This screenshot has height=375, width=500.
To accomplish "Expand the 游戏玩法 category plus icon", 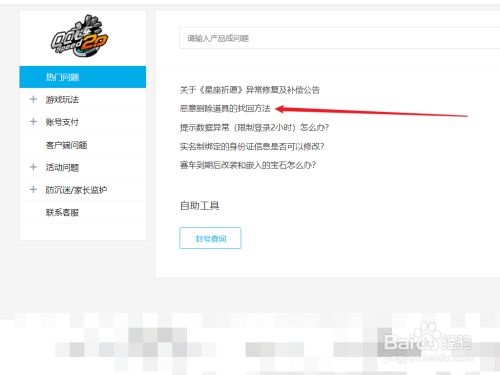I will [33, 99].
